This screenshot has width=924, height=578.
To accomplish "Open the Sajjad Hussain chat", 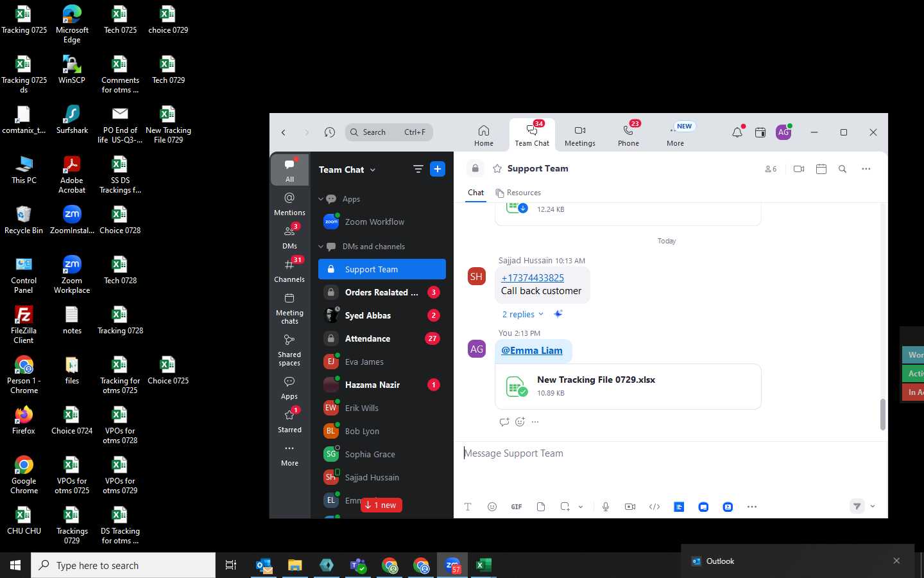I will click(382, 477).
